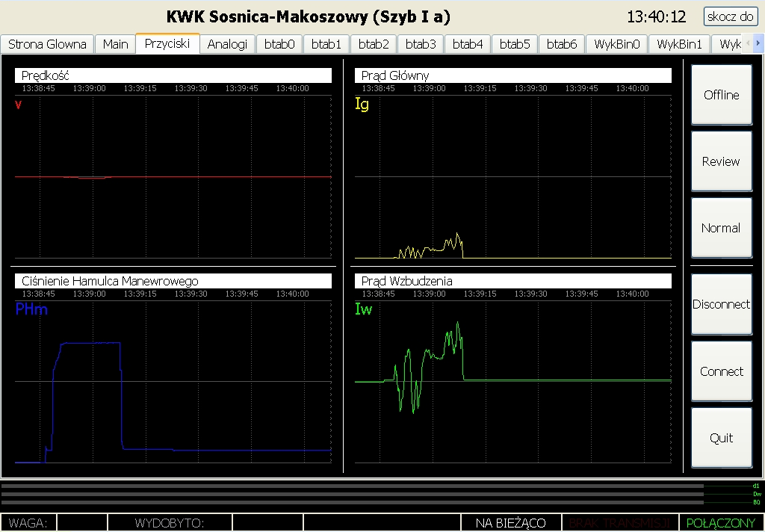Image resolution: width=765 pixels, height=532 pixels.
Task: Click the empty WYDOBYTO value field
Action: point(267,523)
